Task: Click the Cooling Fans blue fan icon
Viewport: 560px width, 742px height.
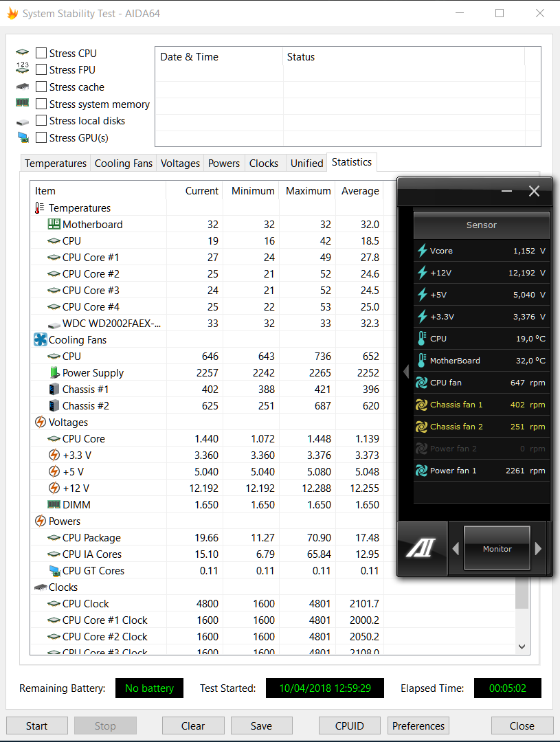Action: point(41,339)
